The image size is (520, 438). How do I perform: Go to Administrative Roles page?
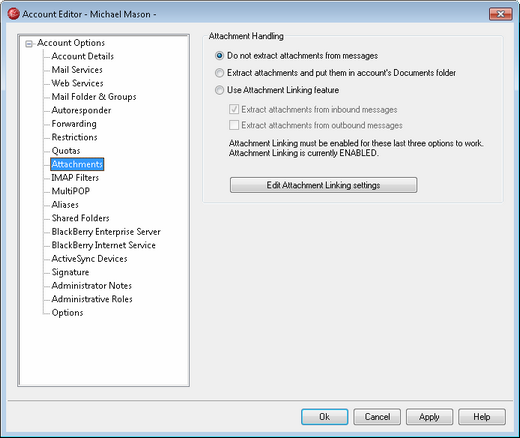(92, 299)
